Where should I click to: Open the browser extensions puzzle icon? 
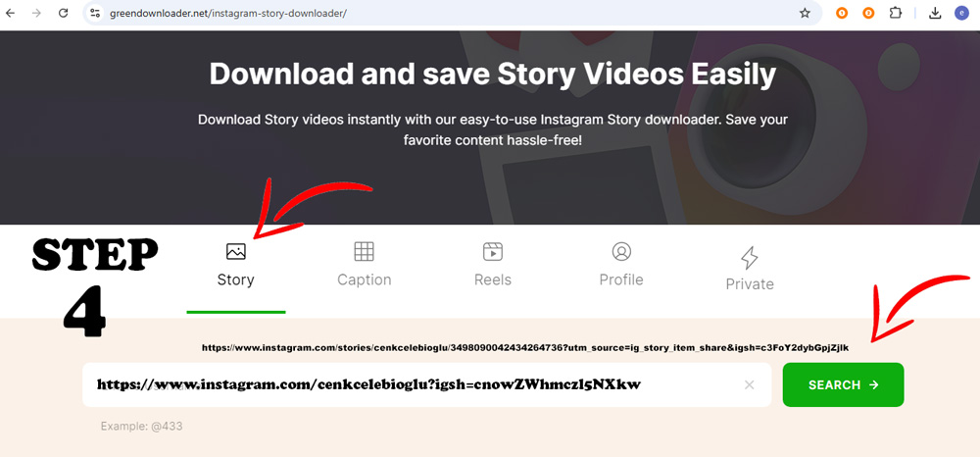coord(896,13)
